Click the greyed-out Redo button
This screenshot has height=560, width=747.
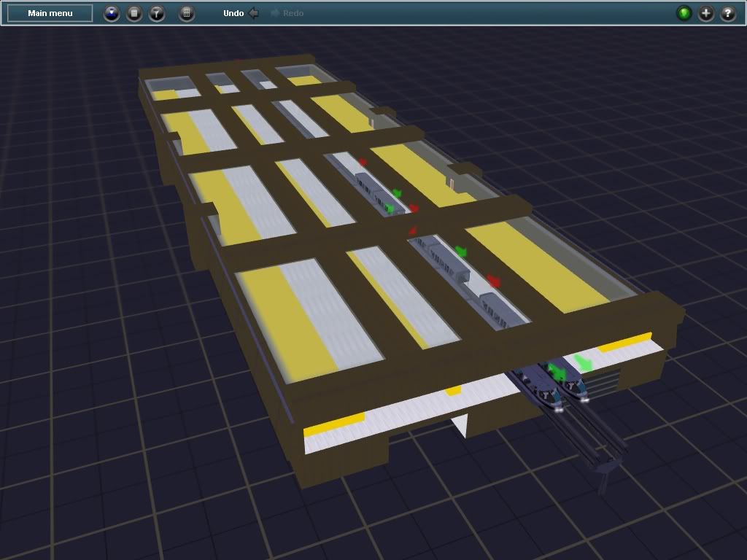(x=287, y=13)
